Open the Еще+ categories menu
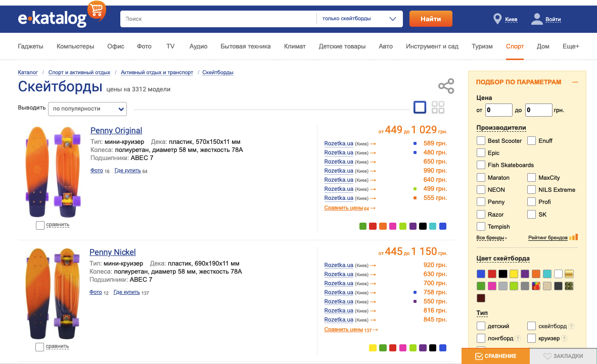The image size is (597, 364). [571, 46]
